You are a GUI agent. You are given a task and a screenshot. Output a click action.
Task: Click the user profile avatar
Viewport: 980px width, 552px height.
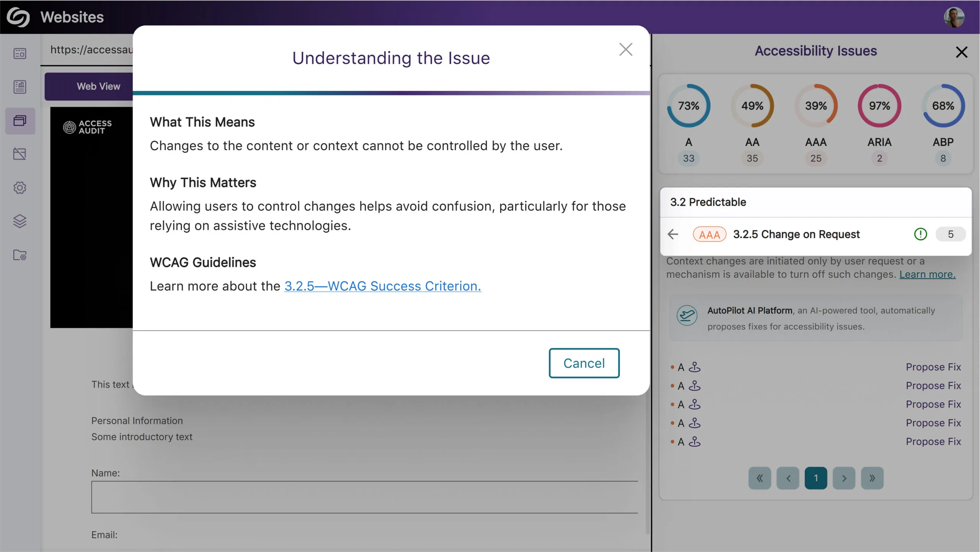pos(953,17)
